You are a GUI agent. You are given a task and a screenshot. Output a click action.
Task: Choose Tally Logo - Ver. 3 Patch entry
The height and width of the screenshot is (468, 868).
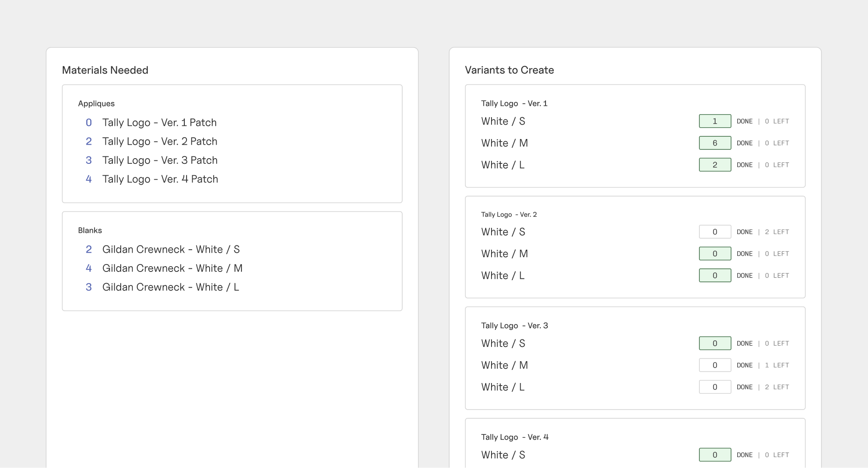(159, 160)
